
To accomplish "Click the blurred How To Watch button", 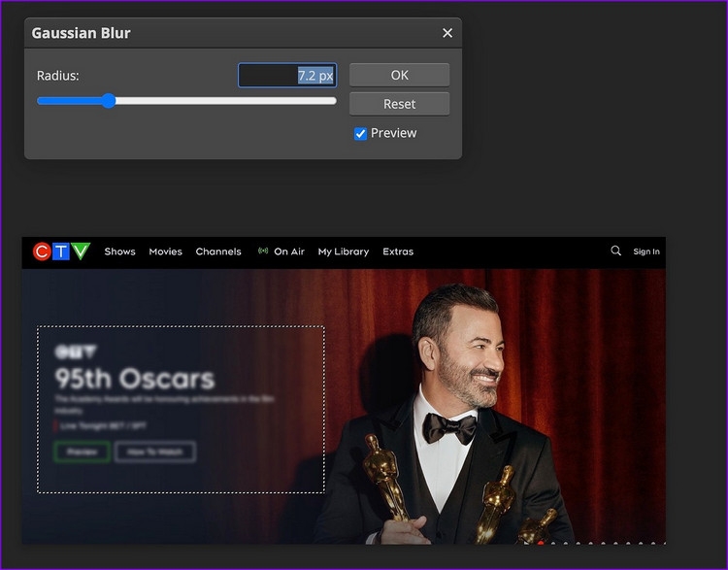I will click(155, 452).
